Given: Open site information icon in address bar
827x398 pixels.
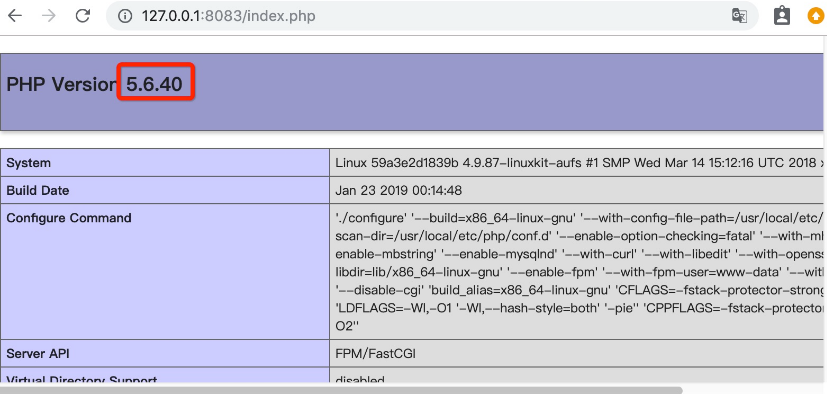Looking at the screenshot, I should click(x=124, y=16).
